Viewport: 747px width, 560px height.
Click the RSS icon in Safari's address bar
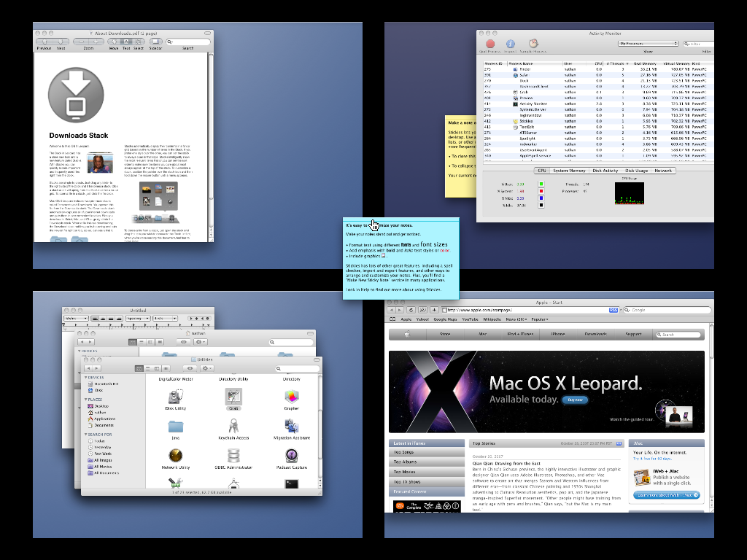(613, 310)
